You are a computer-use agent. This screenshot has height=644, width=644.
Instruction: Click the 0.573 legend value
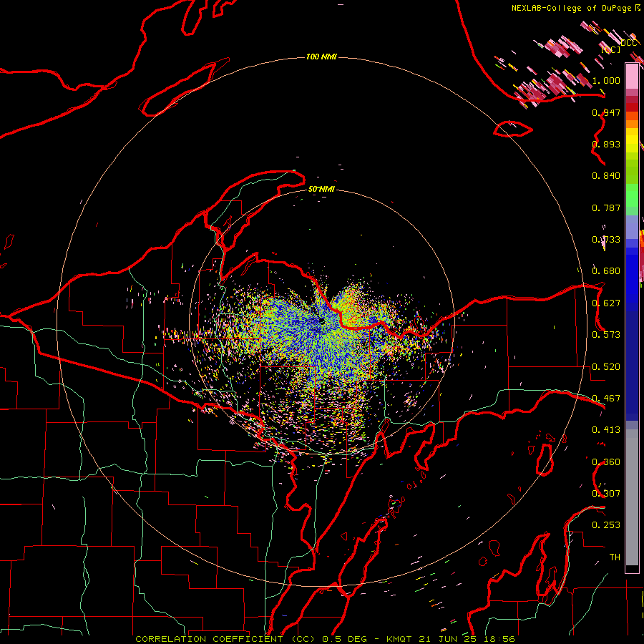pos(606,335)
